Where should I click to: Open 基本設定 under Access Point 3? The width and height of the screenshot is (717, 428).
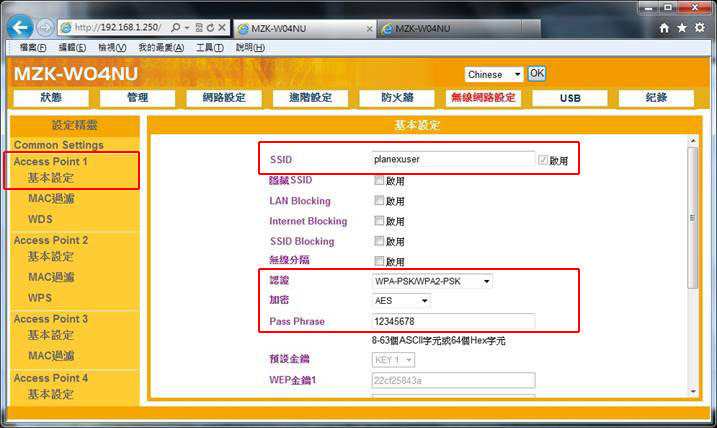(x=51, y=335)
